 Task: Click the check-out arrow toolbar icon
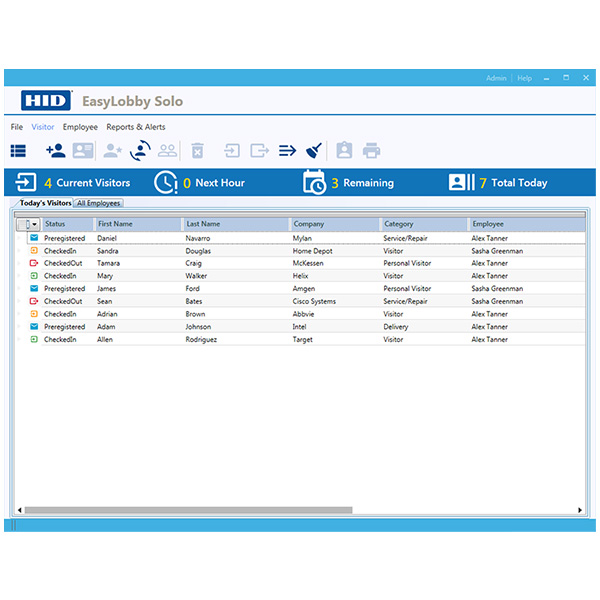point(259,151)
